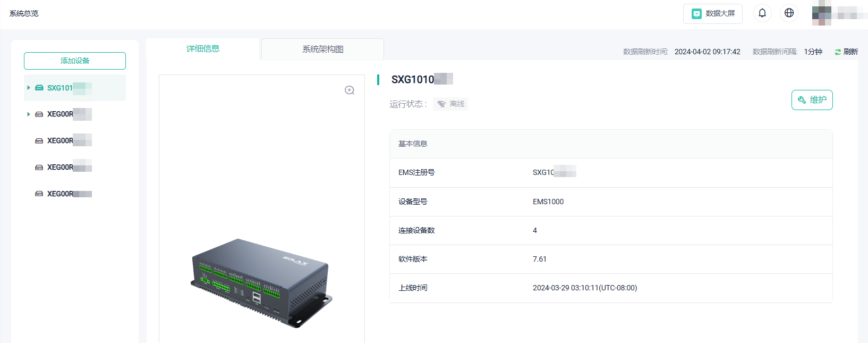
Task: Select the EMS1000 device model value
Action: tap(548, 202)
